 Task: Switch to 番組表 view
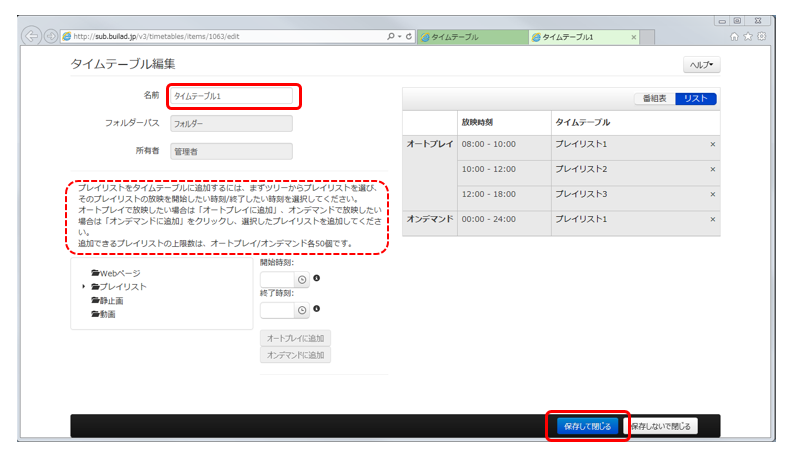tap(655, 99)
